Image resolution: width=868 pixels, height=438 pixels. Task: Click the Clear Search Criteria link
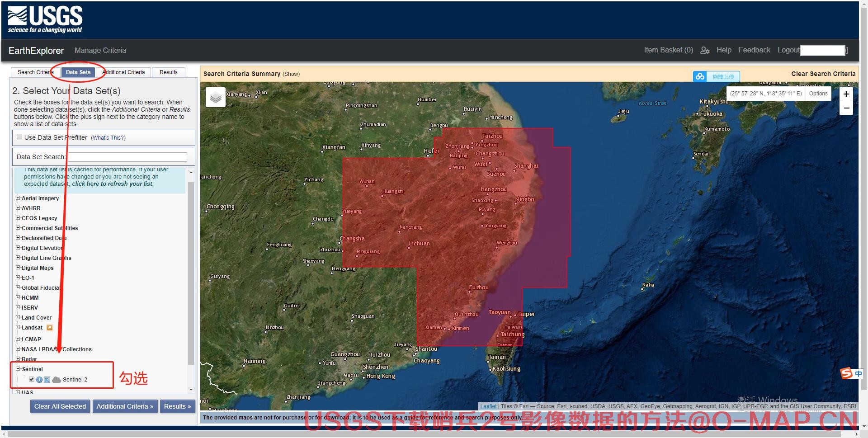coord(823,74)
